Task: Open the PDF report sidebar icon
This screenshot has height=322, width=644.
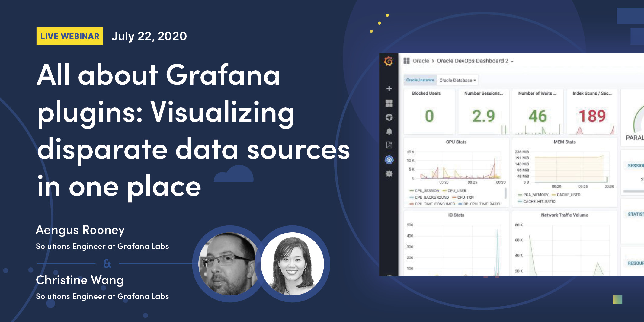Action: (389, 145)
